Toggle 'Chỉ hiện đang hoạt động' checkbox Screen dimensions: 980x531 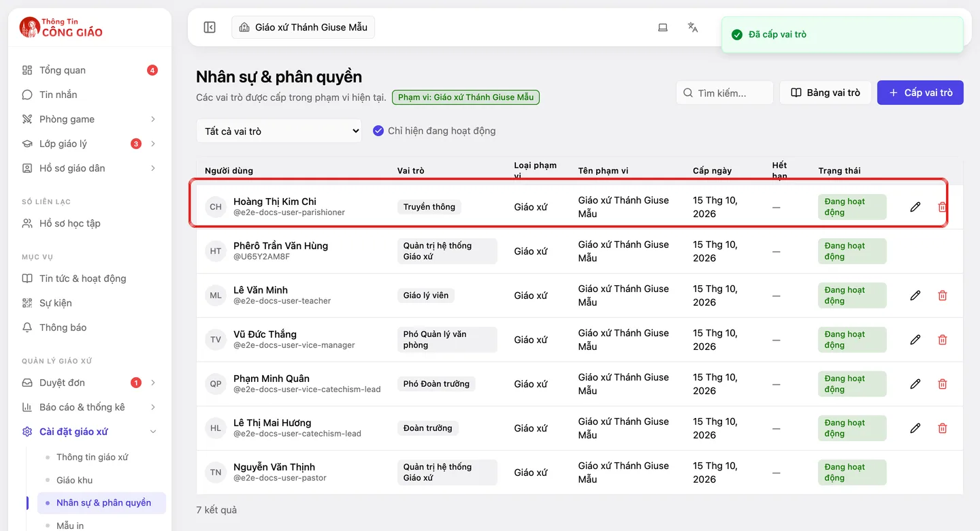[x=378, y=131]
